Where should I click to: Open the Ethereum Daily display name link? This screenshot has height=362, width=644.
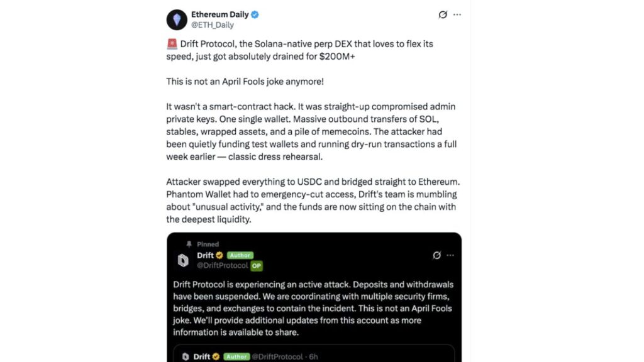click(219, 14)
